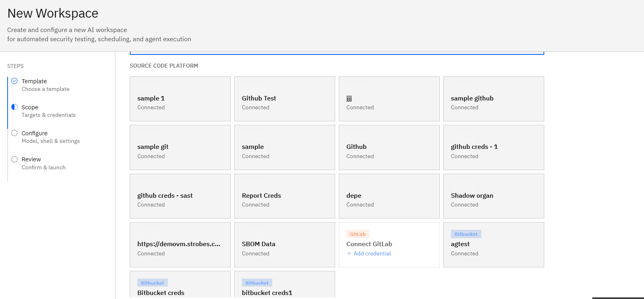Click the STEPS sidebar heading
The height and width of the screenshot is (299, 644).
tap(15, 66)
